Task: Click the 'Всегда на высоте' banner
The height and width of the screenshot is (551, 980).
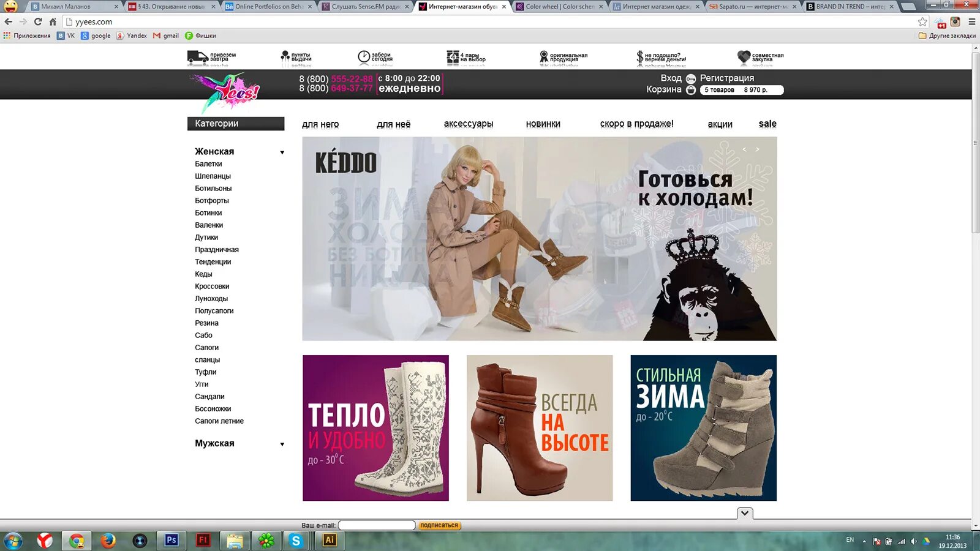Action: [540, 428]
